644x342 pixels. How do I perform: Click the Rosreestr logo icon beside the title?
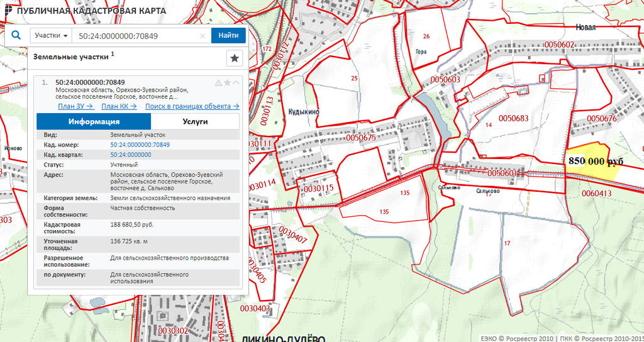[6, 11]
